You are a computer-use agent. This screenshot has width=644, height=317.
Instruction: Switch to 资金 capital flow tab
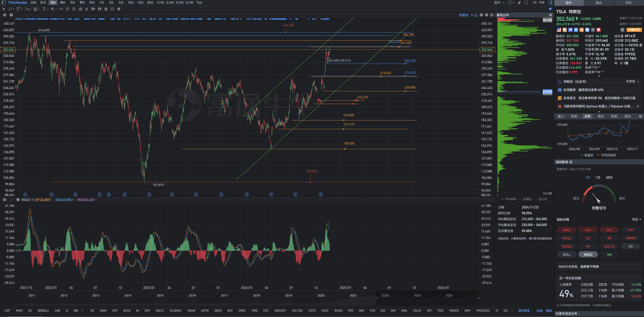coord(574,116)
